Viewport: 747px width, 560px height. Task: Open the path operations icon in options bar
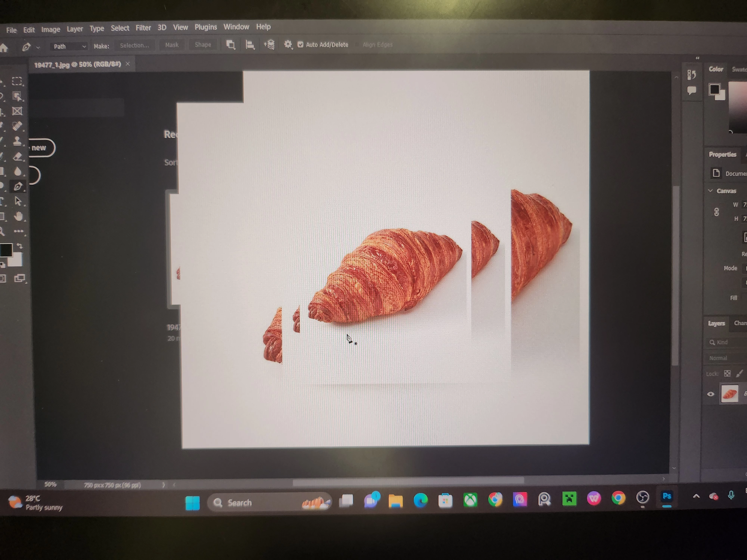coord(231,45)
